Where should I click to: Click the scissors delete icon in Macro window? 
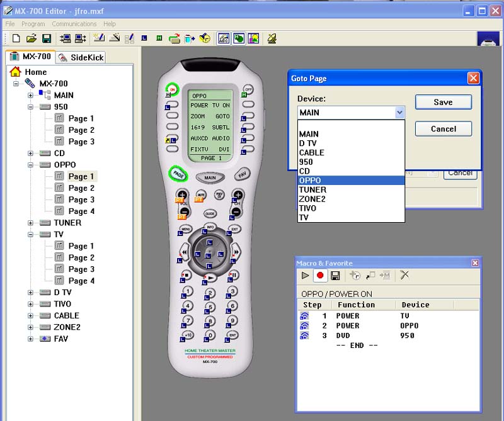pyautogui.click(x=404, y=275)
